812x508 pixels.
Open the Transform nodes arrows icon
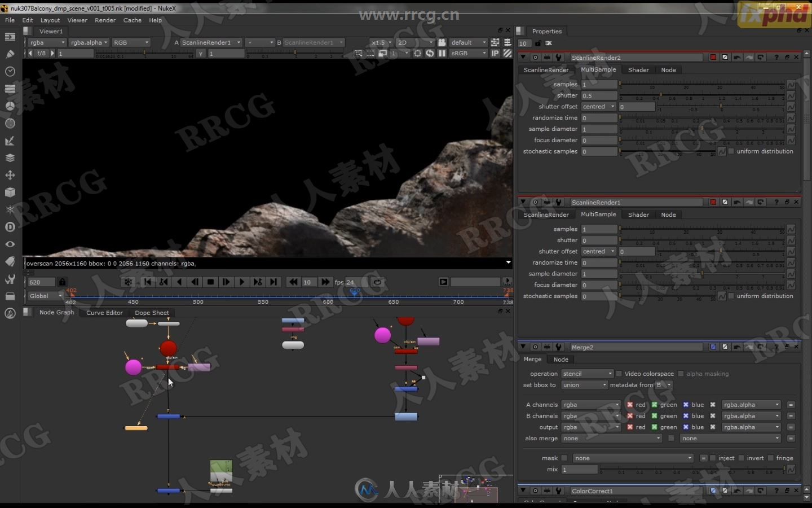pos(10,175)
